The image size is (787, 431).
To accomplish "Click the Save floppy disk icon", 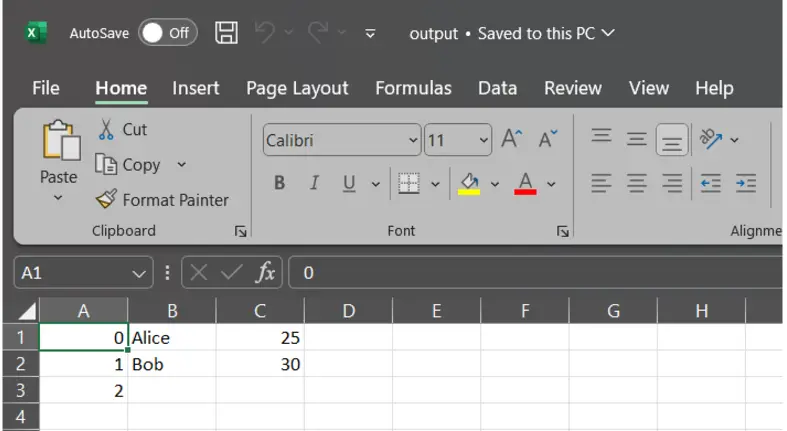I will click(x=226, y=33).
